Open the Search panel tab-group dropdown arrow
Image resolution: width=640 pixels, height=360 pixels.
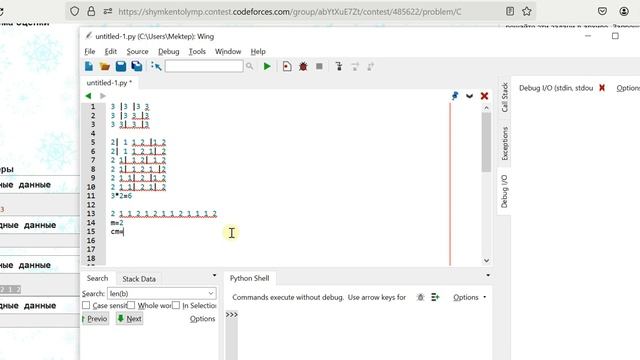click(x=214, y=276)
